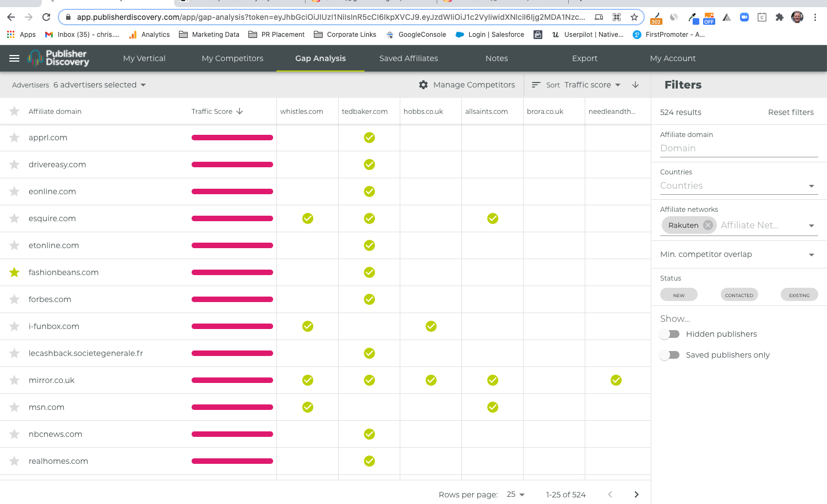Open the My Vertical tab
The image size is (827, 504).
pyautogui.click(x=144, y=58)
